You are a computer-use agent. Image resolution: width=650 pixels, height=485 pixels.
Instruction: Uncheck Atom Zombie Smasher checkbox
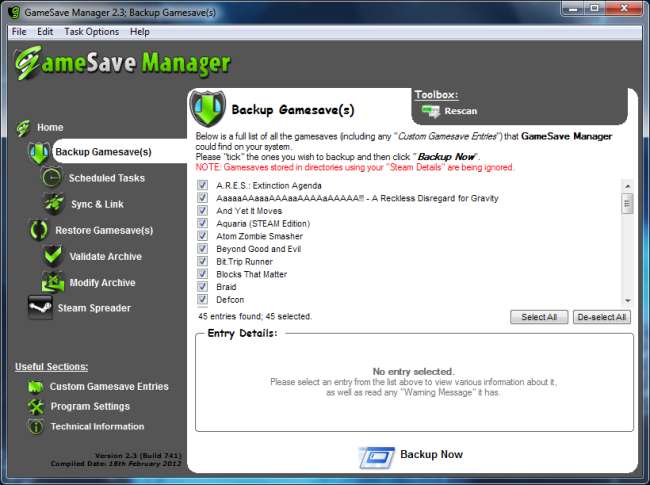pos(202,236)
